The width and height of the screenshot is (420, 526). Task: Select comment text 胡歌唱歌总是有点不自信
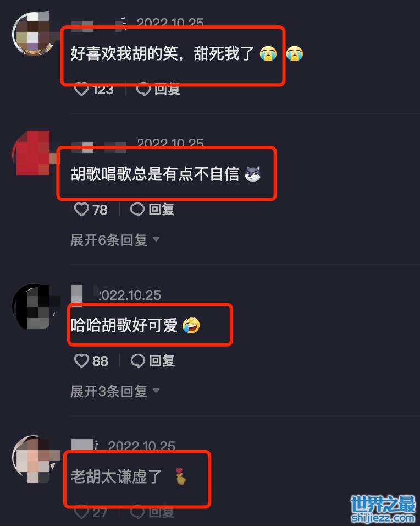[x=155, y=174]
